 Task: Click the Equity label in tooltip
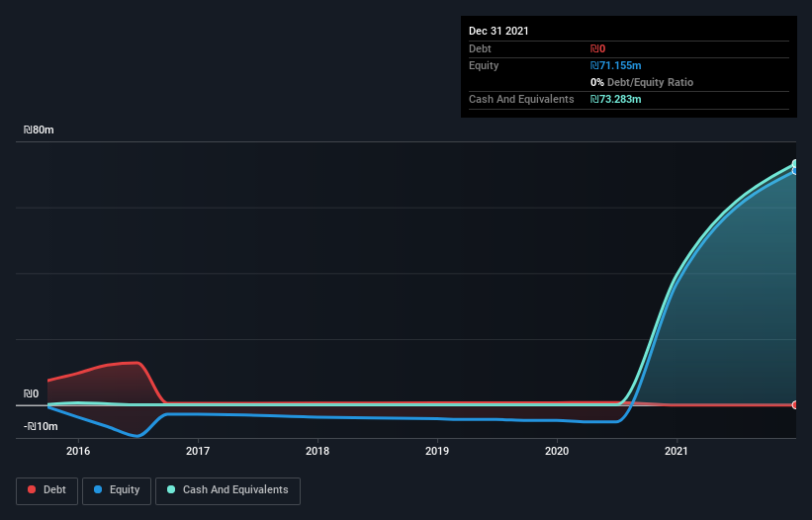pos(484,65)
